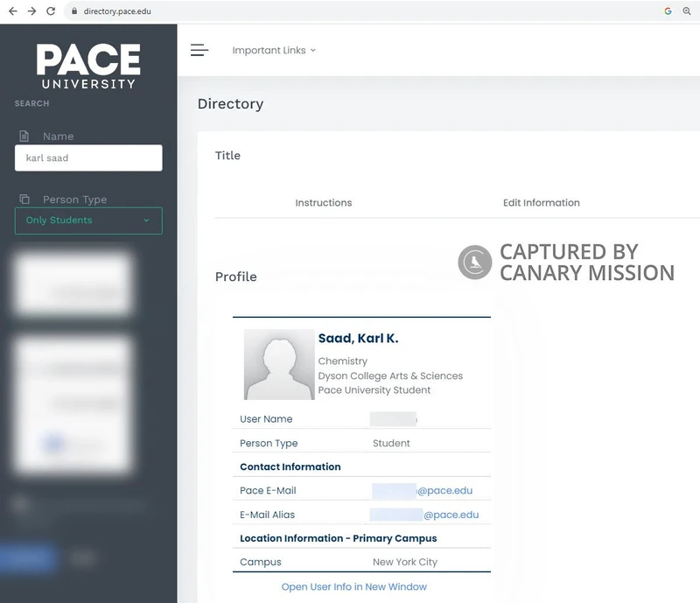Open the Only Students person type dropdown

pyautogui.click(x=88, y=221)
